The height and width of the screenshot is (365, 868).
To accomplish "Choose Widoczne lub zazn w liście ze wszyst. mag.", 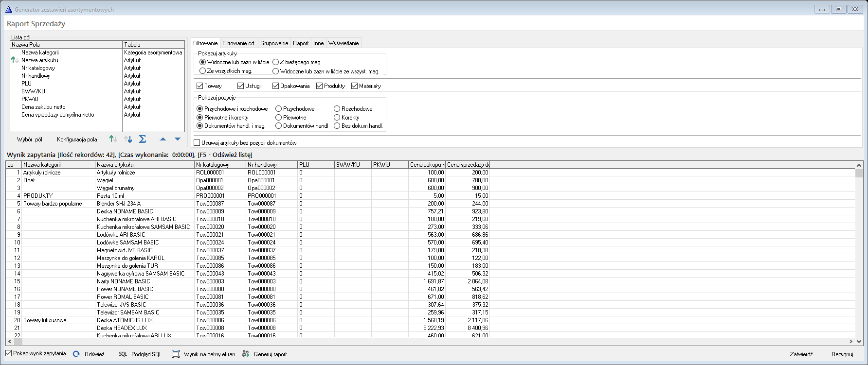I will pos(275,71).
